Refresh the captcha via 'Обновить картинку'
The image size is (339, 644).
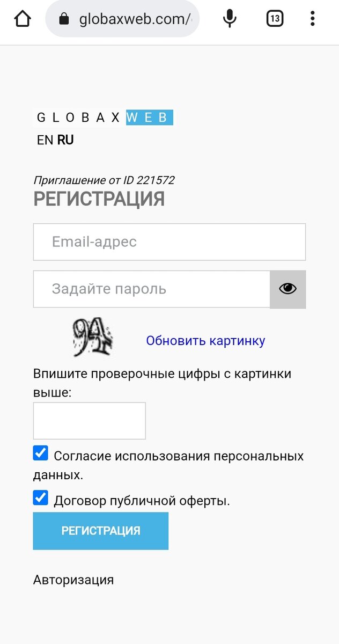point(205,340)
